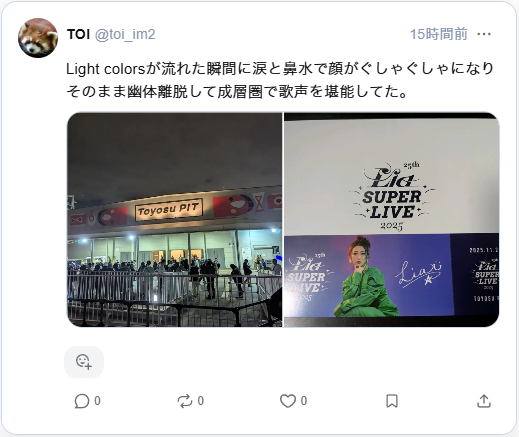This screenshot has height=437, width=519.
Task: Open the three-dot more options menu
Action: tap(484, 34)
